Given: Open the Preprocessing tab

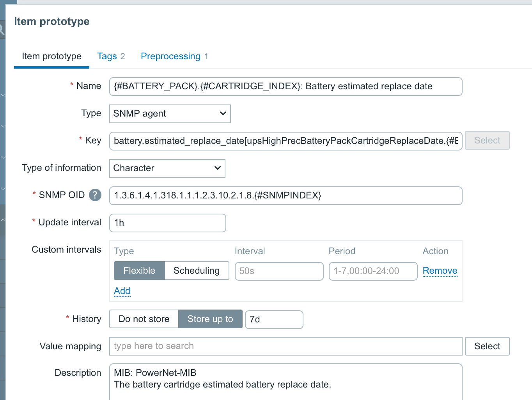Looking at the screenshot, I should pyautogui.click(x=174, y=57).
